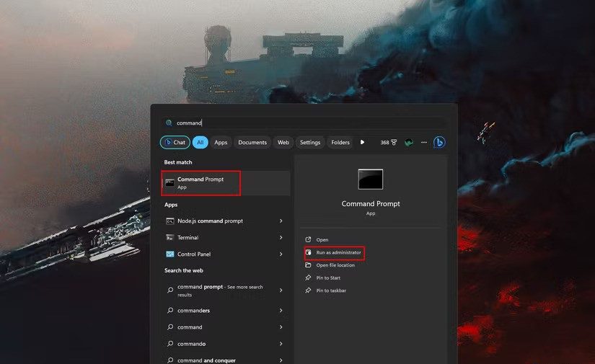Click search icon beside plain 'command' suggestion

point(170,327)
